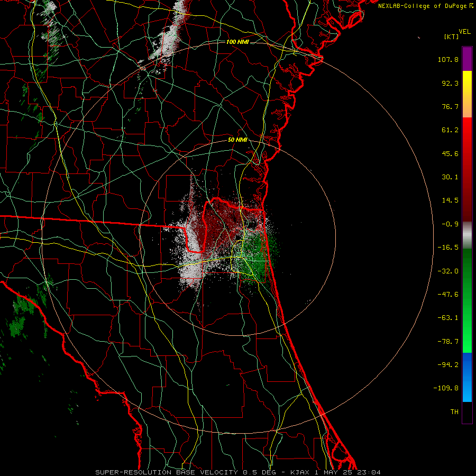This screenshot has width=476, height=476.
Task: Click the 61.2 velocity scale value
Action: 450,130
